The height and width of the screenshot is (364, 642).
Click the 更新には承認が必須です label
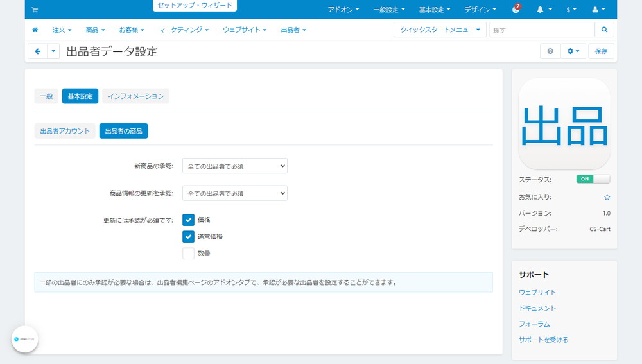tap(138, 220)
